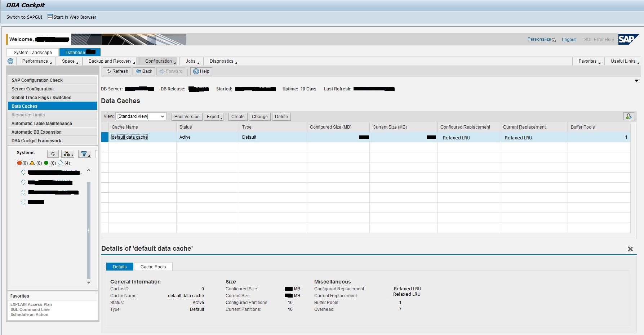Switch to Details tab
Image resolution: width=644 pixels, height=335 pixels.
[x=120, y=267]
